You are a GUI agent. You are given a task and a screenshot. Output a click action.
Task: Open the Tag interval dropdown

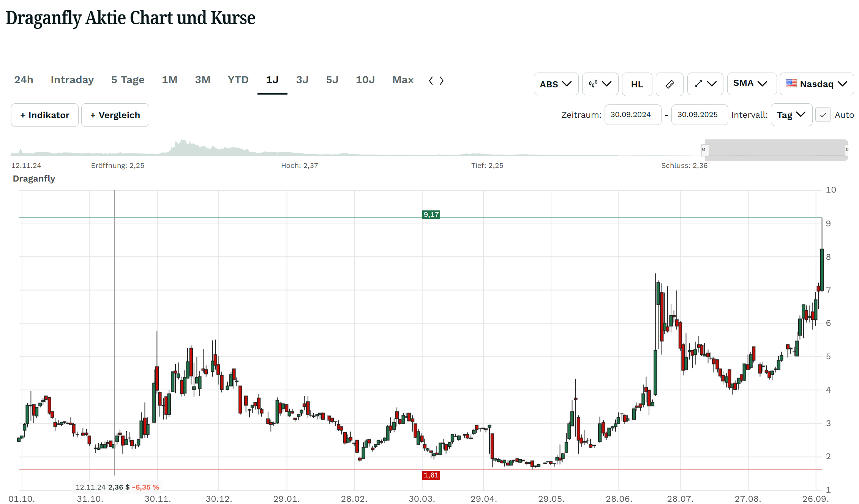coord(791,115)
